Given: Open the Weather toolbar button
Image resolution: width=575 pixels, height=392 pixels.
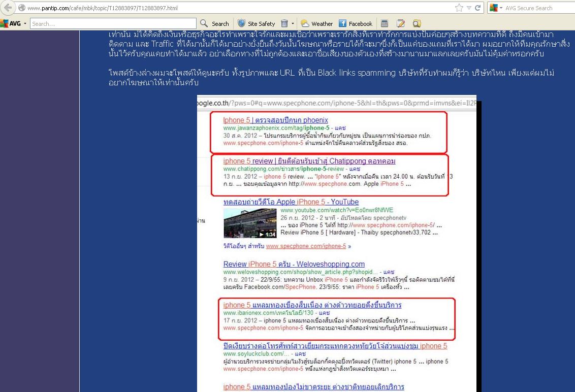Looking at the screenshot, I should [317, 23].
